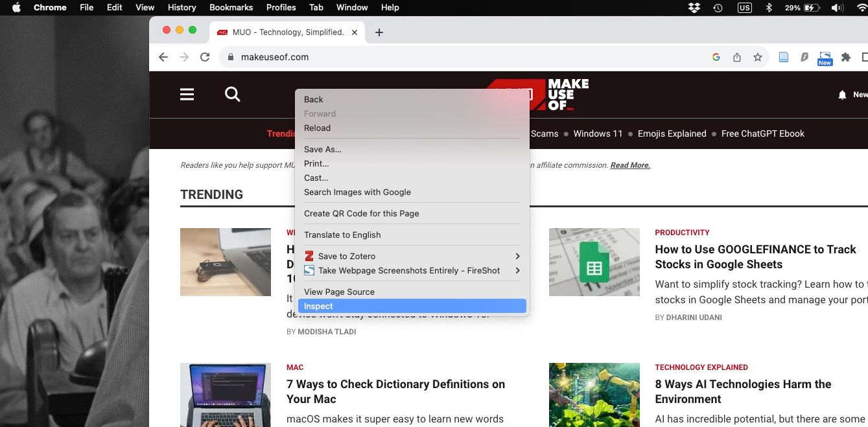This screenshot has width=868, height=427.
Task: Click the page reload icon in the toolbar
Action: pyautogui.click(x=205, y=57)
